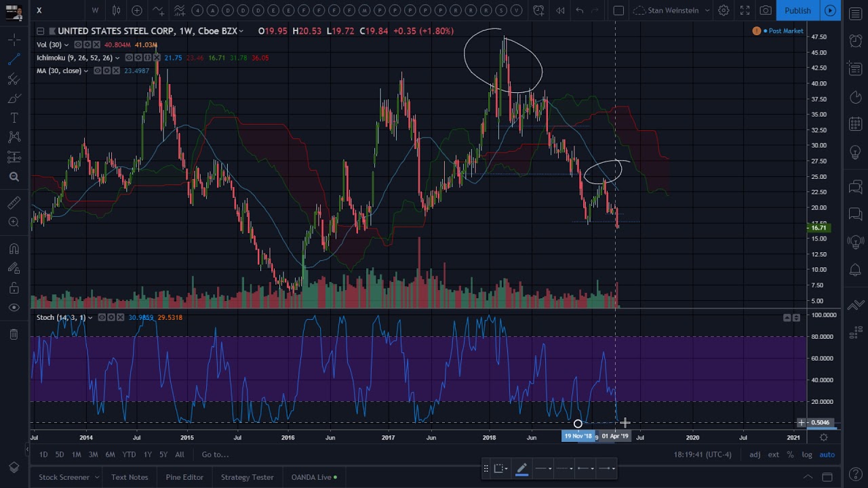Image resolution: width=868 pixels, height=488 pixels.
Task: Click the Go to... date link
Action: (215, 455)
